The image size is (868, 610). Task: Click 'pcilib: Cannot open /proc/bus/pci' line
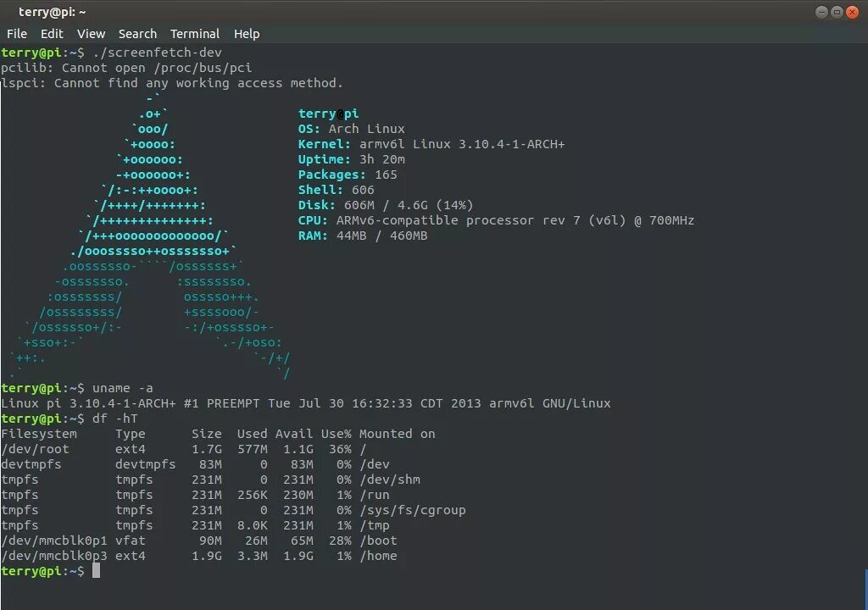126,68
